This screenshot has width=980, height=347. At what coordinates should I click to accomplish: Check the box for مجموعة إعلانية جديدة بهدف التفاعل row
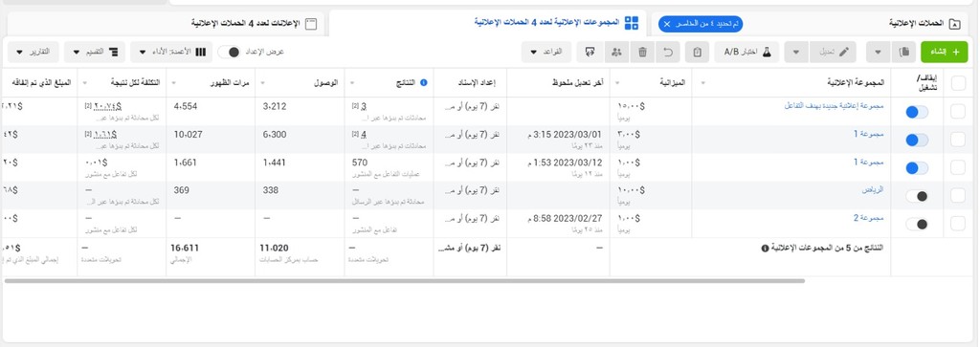coord(958,111)
